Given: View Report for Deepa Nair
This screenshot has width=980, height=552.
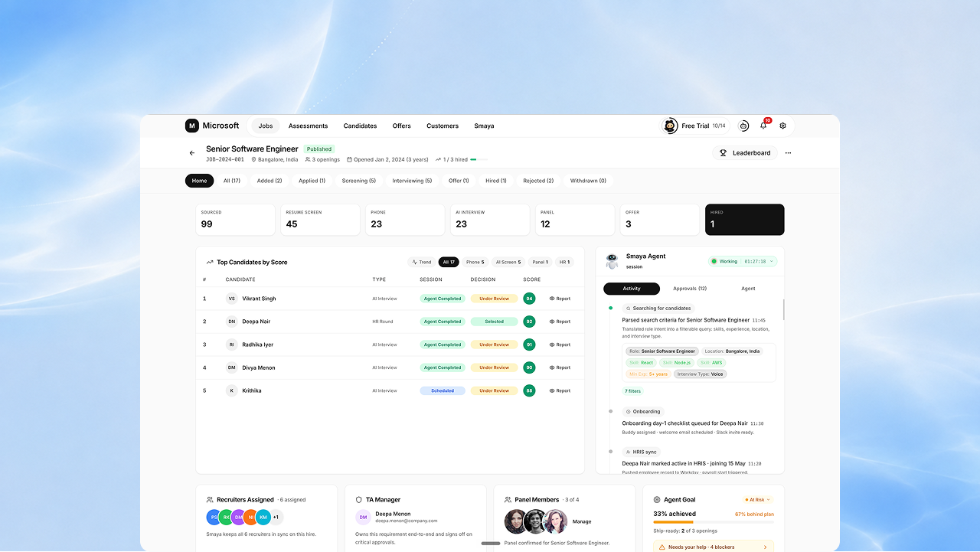Looking at the screenshot, I should click(x=560, y=322).
